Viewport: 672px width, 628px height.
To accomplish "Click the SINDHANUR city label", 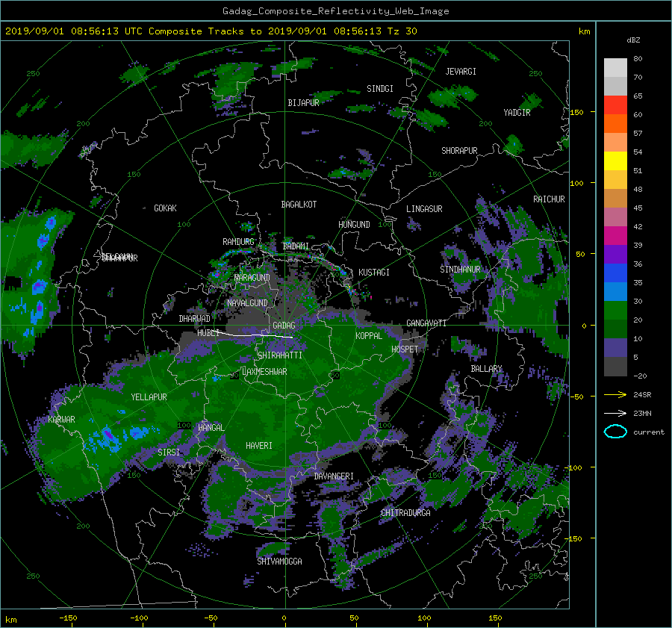I will click(x=460, y=270).
